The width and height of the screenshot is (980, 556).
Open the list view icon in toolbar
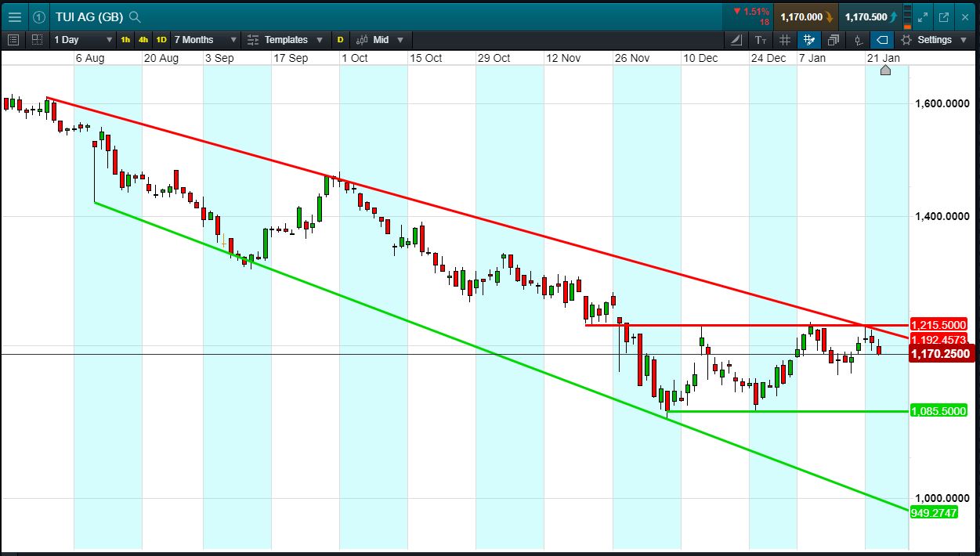[13, 40]
